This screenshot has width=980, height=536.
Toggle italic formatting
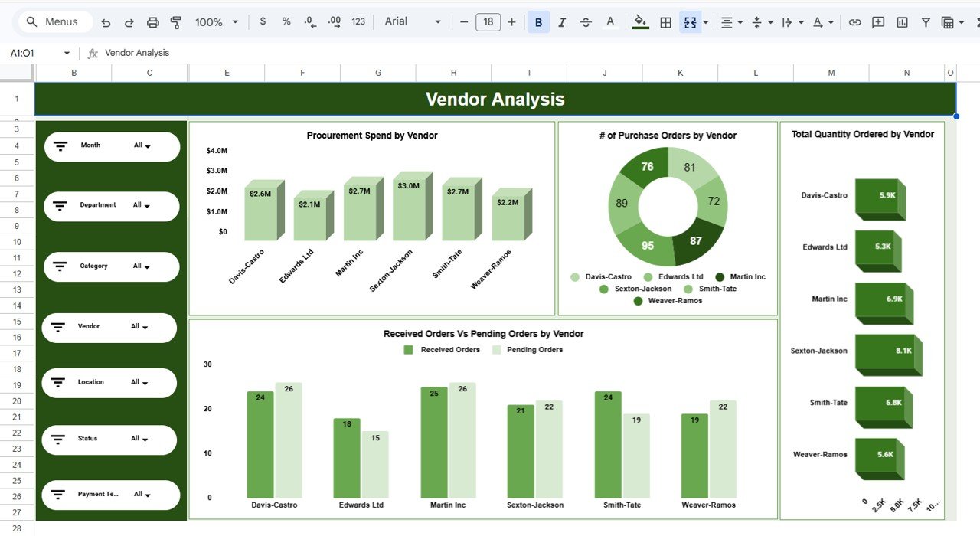pyautogui.click(x=562, y=21)
